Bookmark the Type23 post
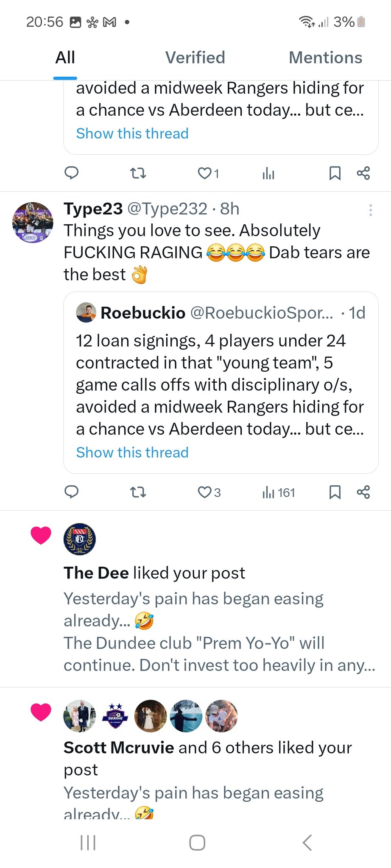The width and height of the screenshot is (391, 868). click(335, 492)
